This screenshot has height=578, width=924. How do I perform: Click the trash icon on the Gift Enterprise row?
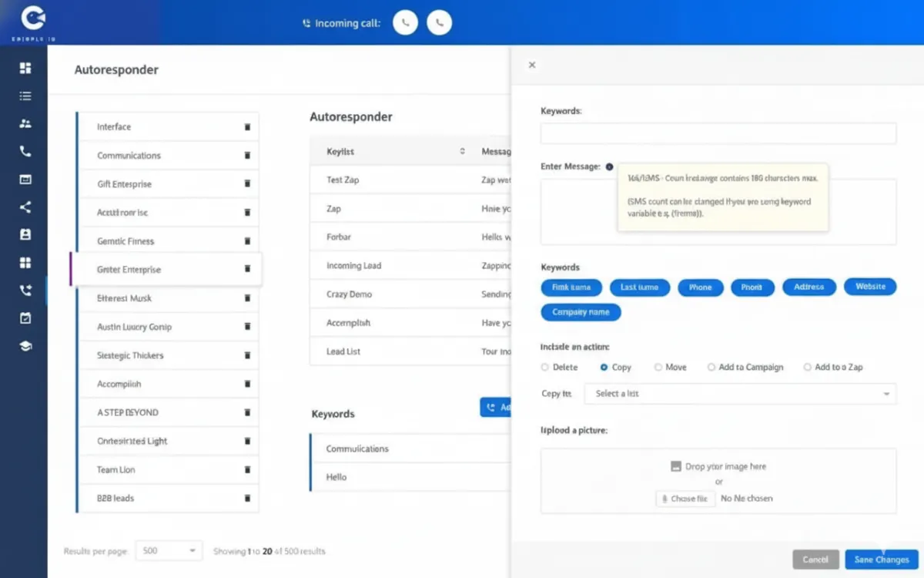[x=247, y=184]
